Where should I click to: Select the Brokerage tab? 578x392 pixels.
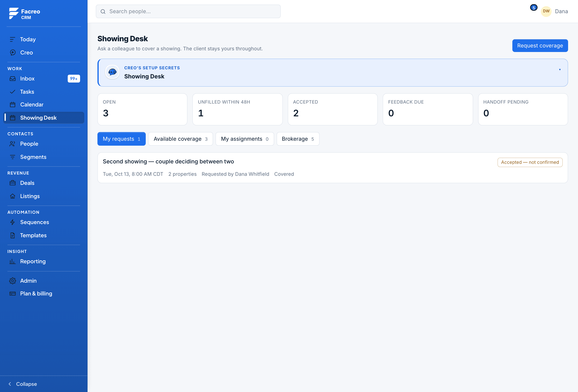tap(298, 139)
